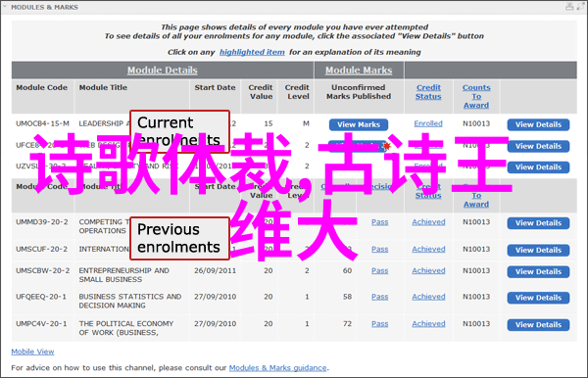Image resolution: width=588 pixels, height=378 pixels.
Task: View Details for UMPC4V-20-1 module
Action: tap(538, 324)
